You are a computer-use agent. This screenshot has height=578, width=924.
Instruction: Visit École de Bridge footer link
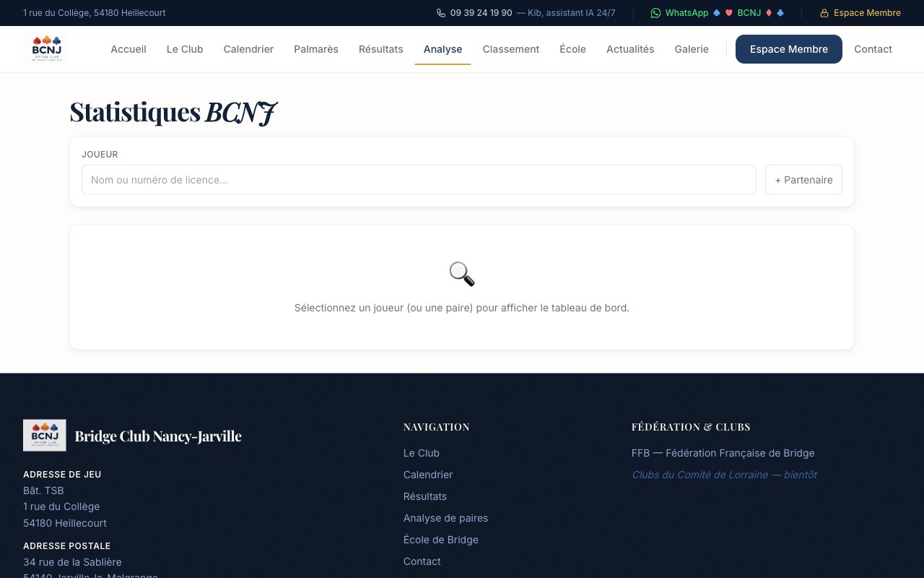pos(440,540)
